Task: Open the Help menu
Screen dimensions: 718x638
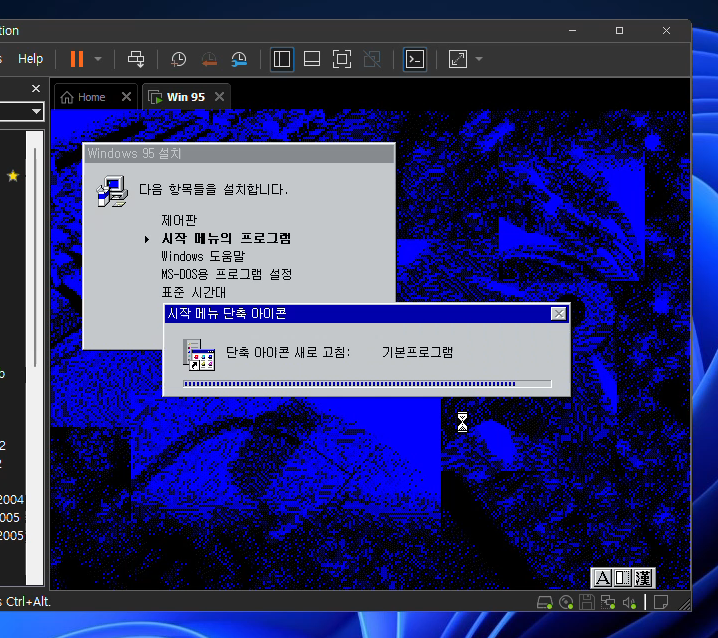Action: coord(30,59)
